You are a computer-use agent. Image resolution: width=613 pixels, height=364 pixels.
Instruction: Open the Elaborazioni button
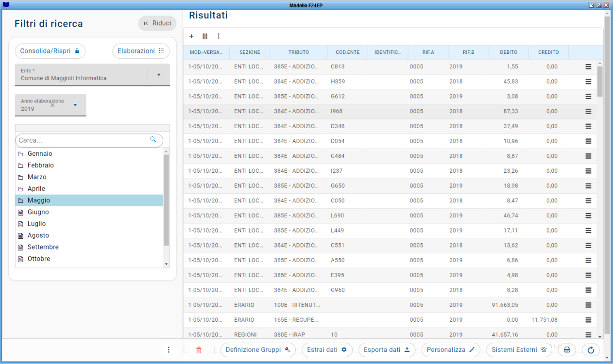[x=141, y=51]
